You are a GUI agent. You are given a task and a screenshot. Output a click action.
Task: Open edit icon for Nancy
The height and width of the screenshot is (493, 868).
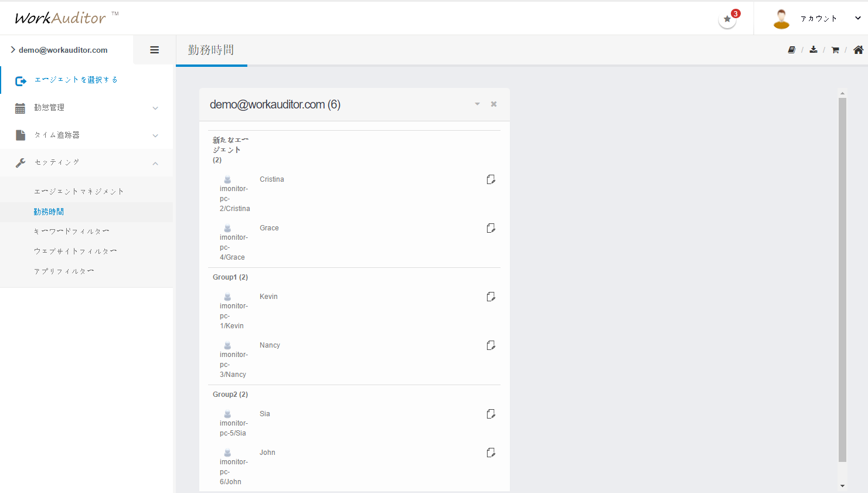(491, 345)
